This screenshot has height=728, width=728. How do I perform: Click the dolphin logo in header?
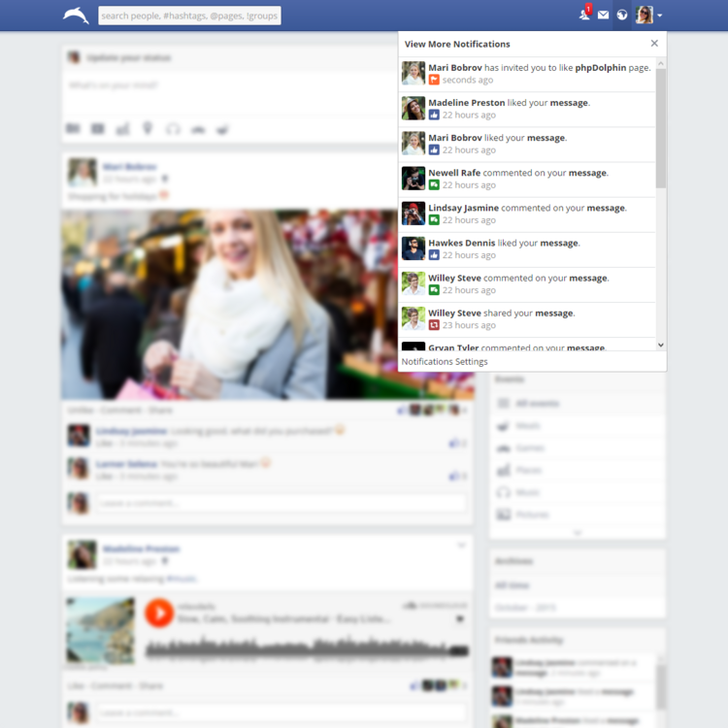(76, 16)
